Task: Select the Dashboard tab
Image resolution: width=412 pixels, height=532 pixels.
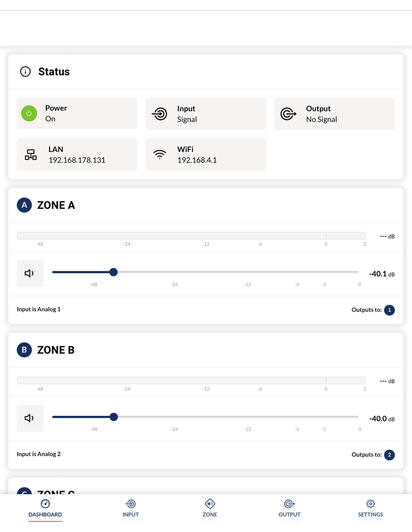Action: coord(45,508)
